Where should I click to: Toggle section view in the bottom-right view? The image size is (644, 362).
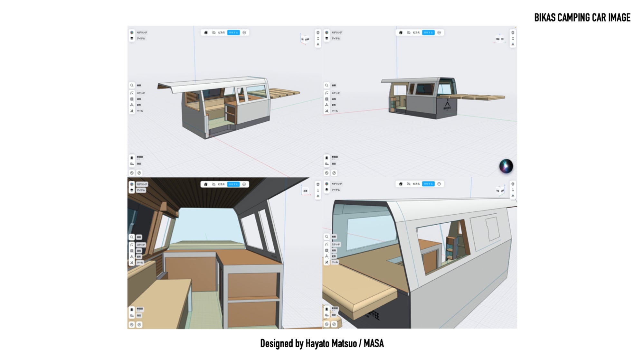(327, 309)
